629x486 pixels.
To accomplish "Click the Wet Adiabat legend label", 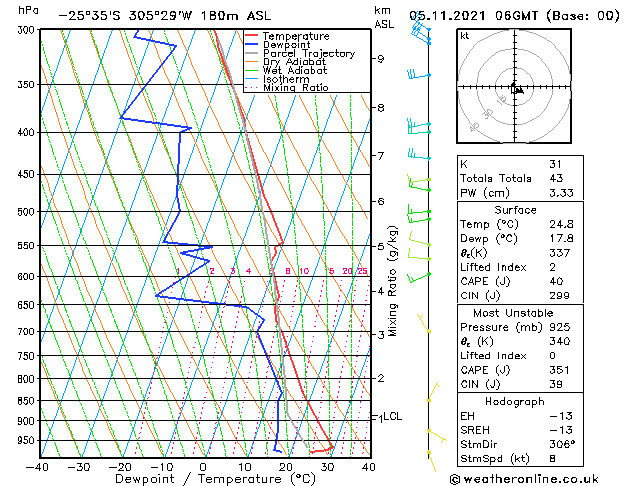I will pyautogui.click(x=295, y=70).
